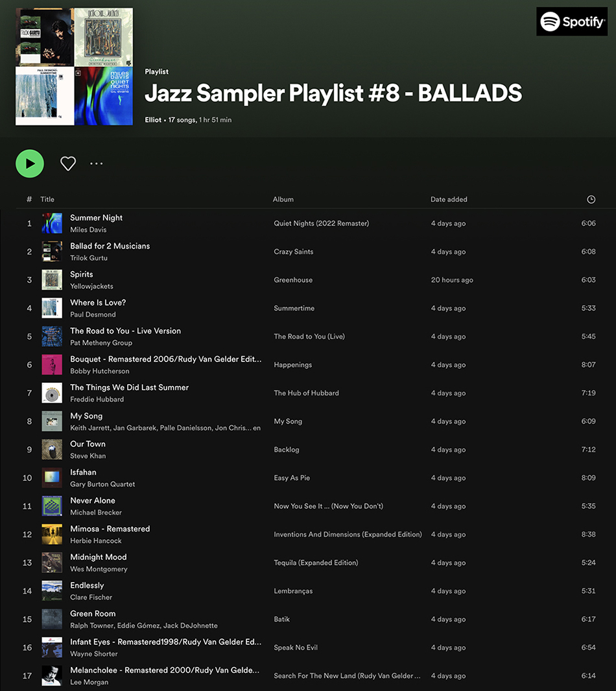Open the Summertime album link
This screenshot has height=691, width=616.
[x=294, y=308]
